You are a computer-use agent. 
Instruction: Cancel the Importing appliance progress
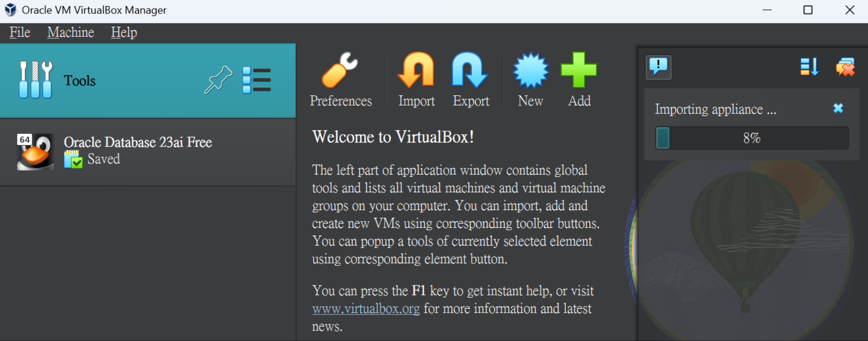coord(838,108)
